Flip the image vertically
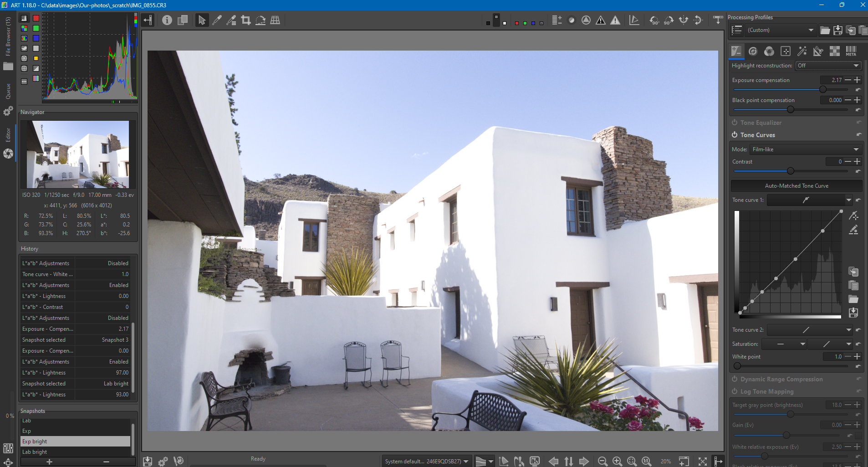868x467 pixels. tap(698, 20)
